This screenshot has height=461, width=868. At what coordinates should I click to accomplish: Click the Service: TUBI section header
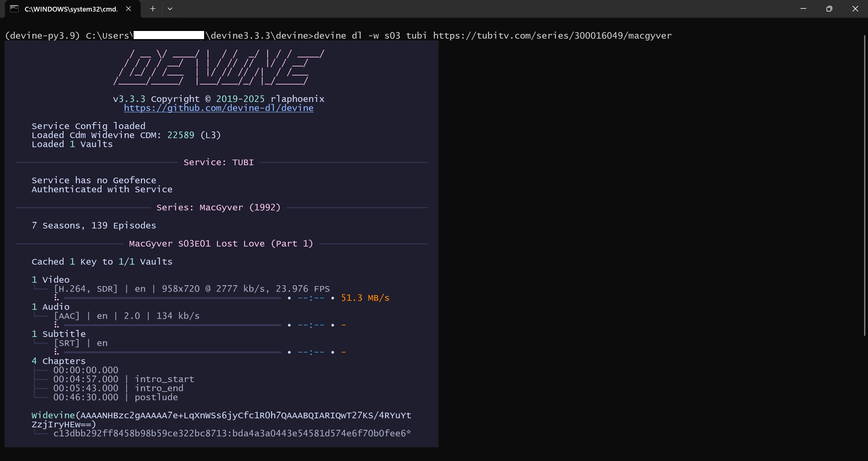click(218, 162)
